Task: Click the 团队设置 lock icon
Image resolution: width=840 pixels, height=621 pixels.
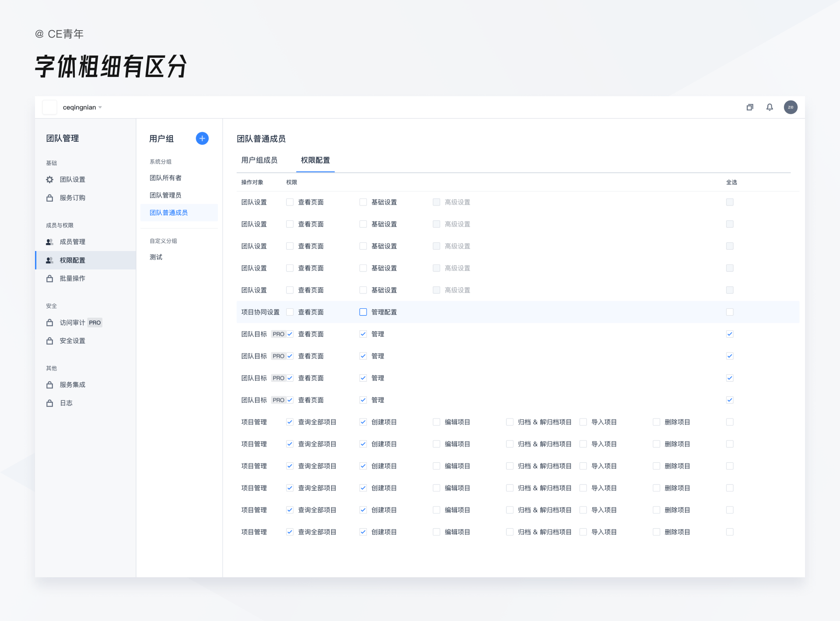Action: [52, 179]
